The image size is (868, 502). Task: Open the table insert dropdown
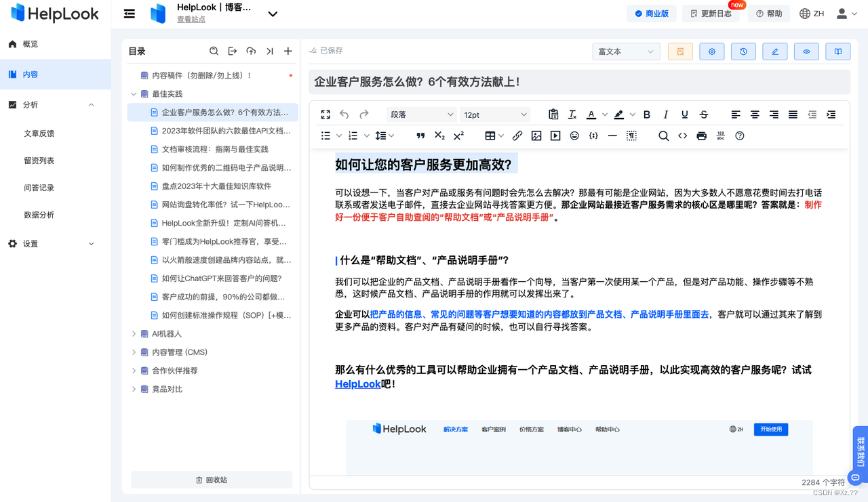(x=494, y=136)
